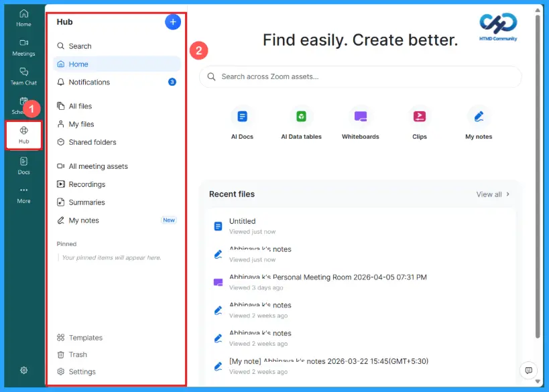Open Team Chat in the left rail
Screen dimensions: 549x392
coord(23,76)
